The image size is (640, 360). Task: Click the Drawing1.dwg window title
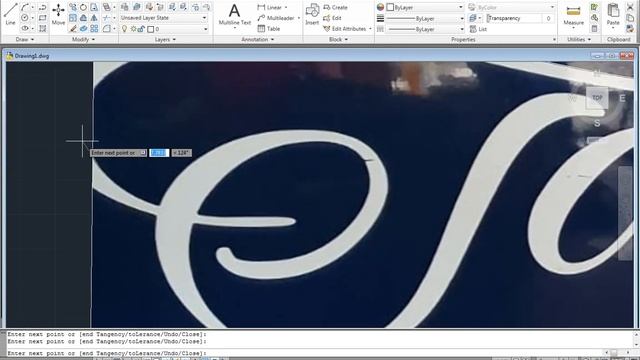[x=32, y=56]
